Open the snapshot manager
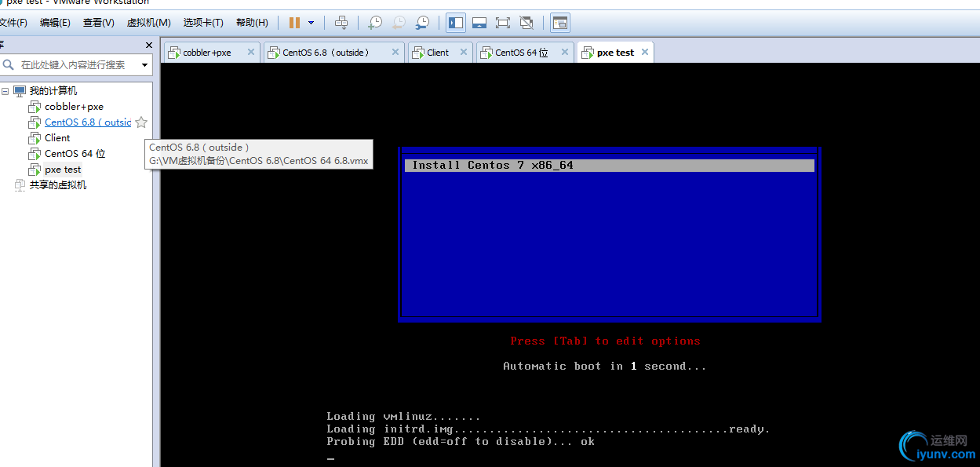The width and height of the screenshot is (980, 467). click(x=422, y=23)
